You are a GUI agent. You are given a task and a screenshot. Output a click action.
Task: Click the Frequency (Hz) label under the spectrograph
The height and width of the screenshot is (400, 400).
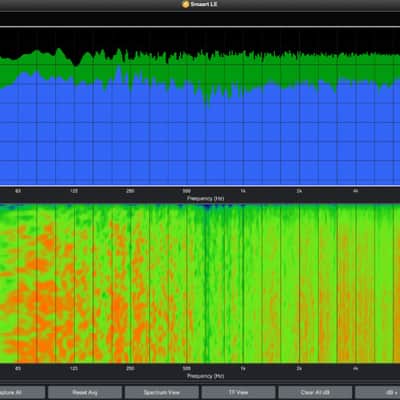pos(205,376)
